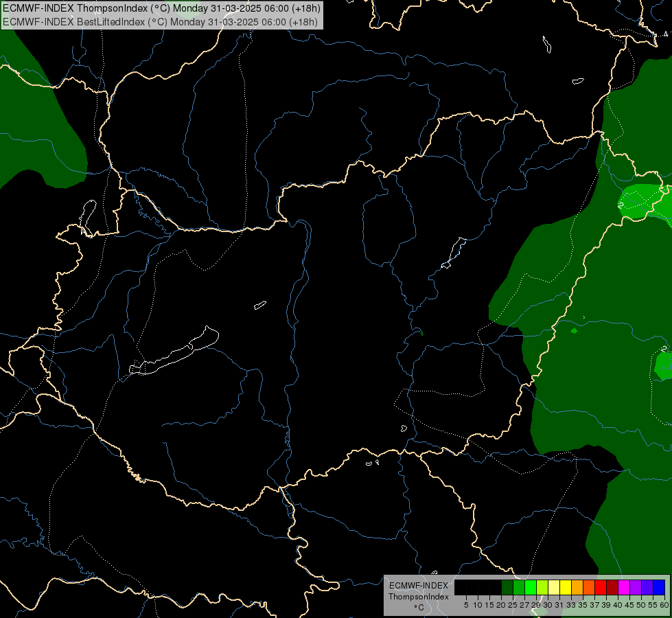The width and height of the screenshot is (672, 618).
Task: Click the dark green 20-25 legend swatch
Action: point(507,587)
